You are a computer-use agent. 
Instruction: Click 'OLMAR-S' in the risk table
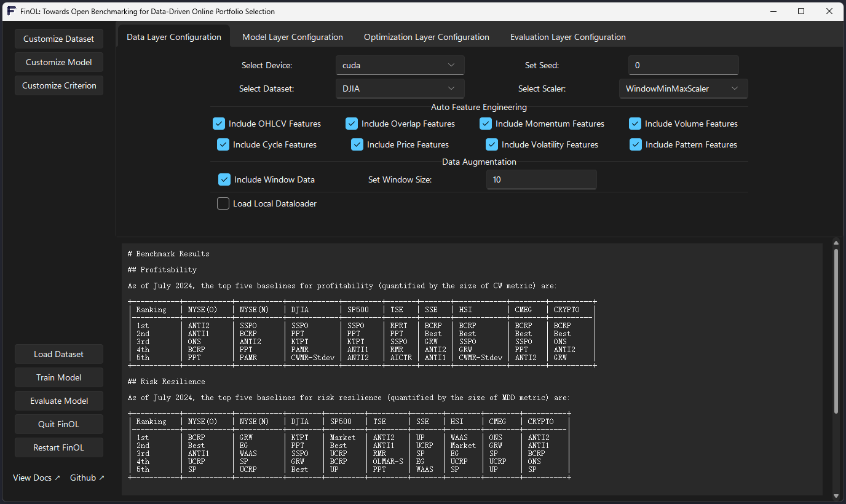point(388,462)
